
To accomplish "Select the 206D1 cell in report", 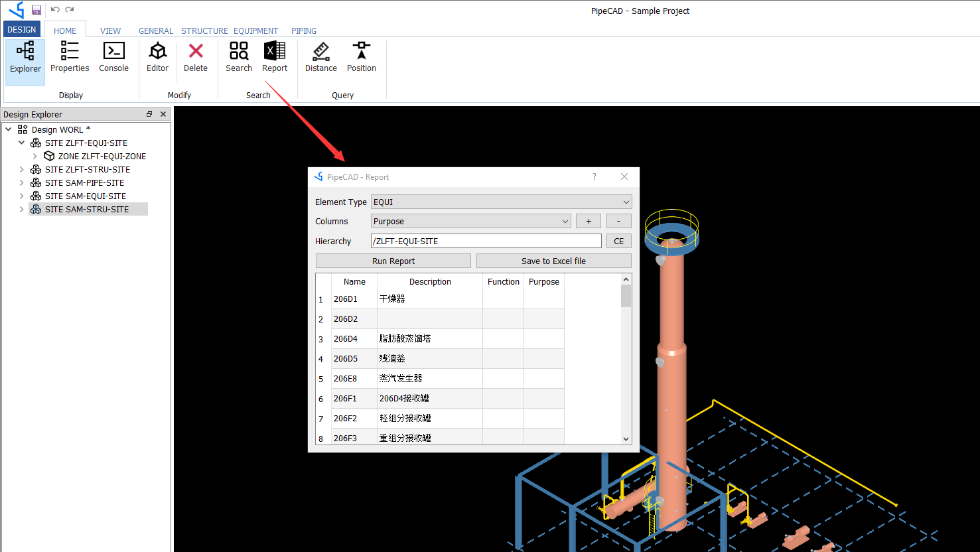I will pos(354,299).
